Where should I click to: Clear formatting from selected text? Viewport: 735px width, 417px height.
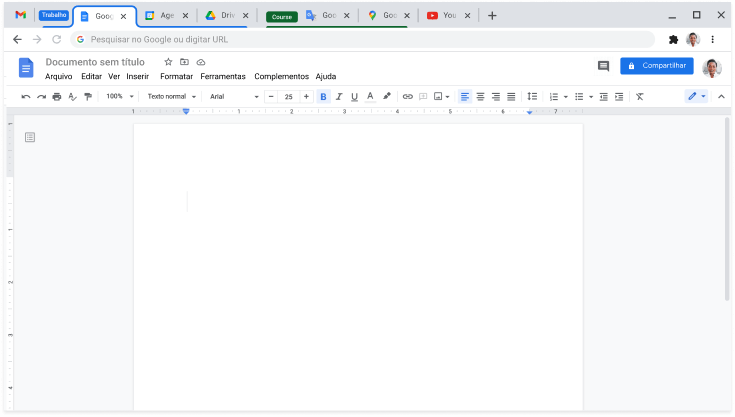tap(640, 97)
